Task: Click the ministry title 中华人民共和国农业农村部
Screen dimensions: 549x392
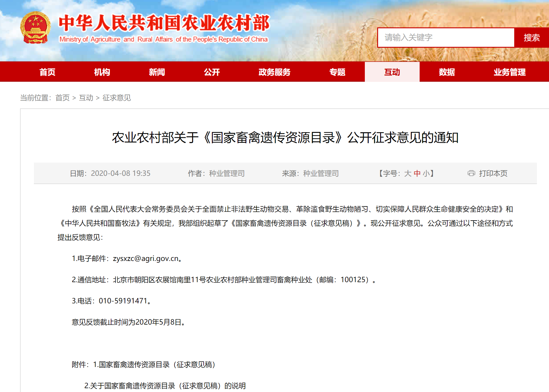Action: [164, 23]
